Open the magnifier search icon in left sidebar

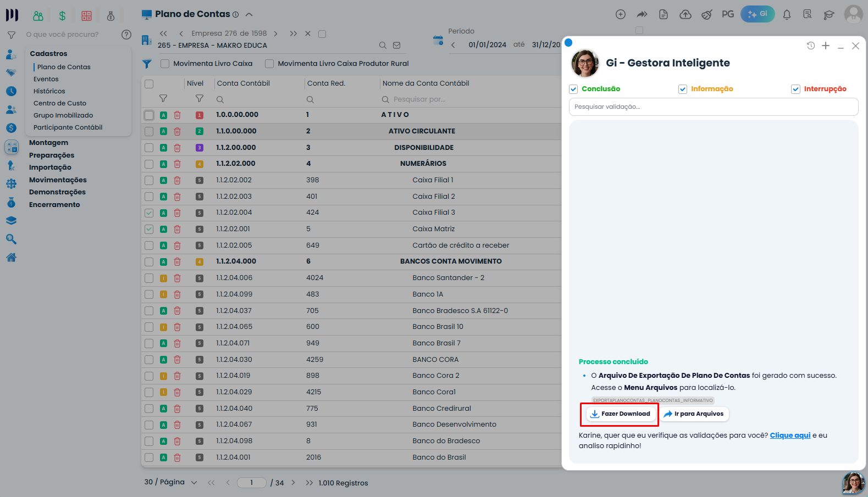(x=11, y=239)
